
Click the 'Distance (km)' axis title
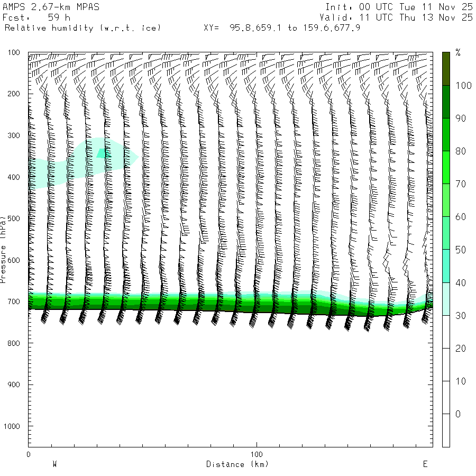pos(237,464)
